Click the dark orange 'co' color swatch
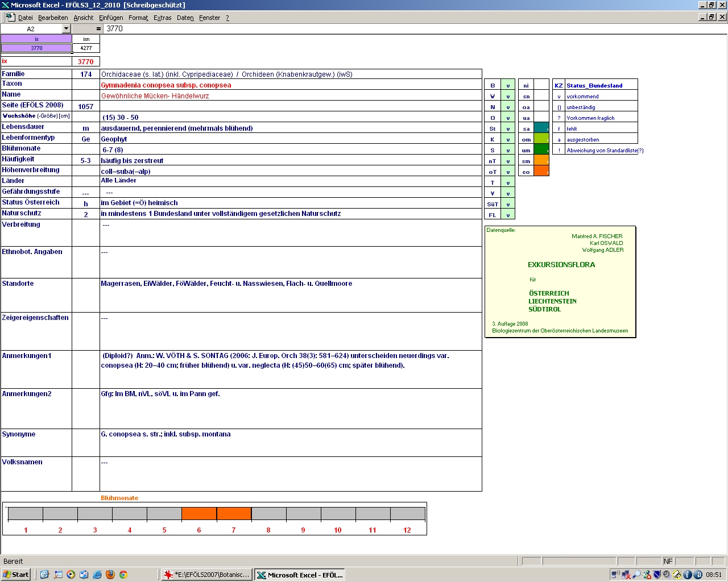This screenshot has width=728, height=582. pyautogui.click(x=541, y=172)
